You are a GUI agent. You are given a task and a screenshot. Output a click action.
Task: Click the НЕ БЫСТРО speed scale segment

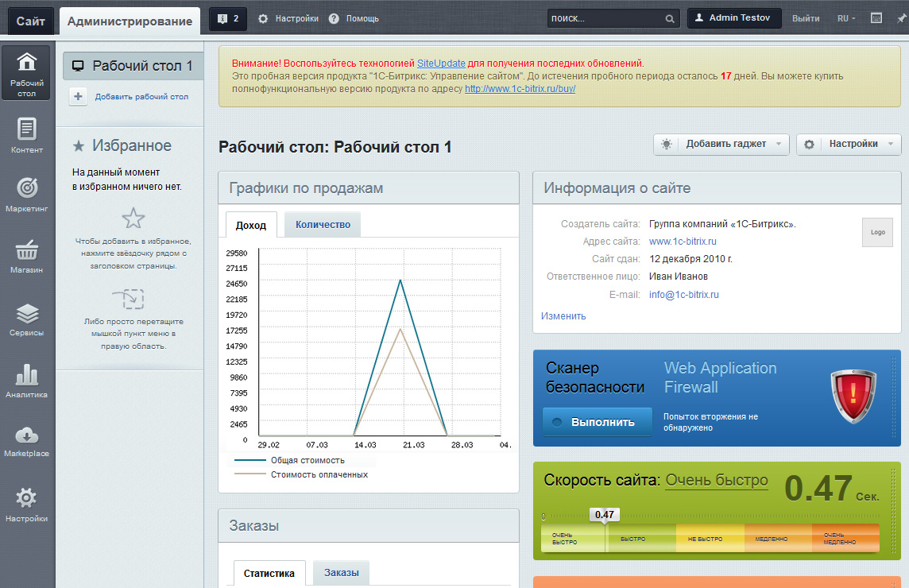[x=710, y=539]
